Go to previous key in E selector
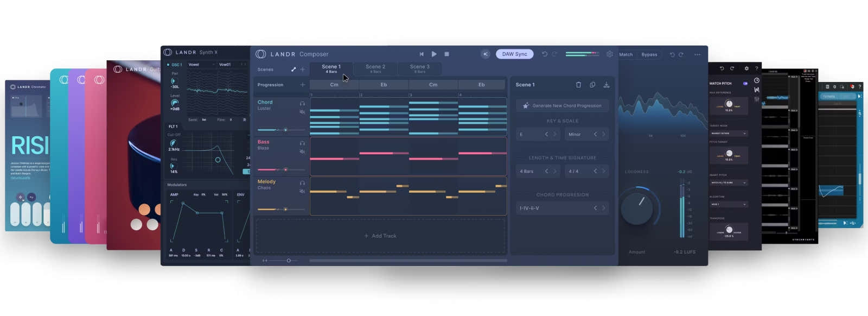This screenshot has height=316, width=868. click(x=546, y=134)
